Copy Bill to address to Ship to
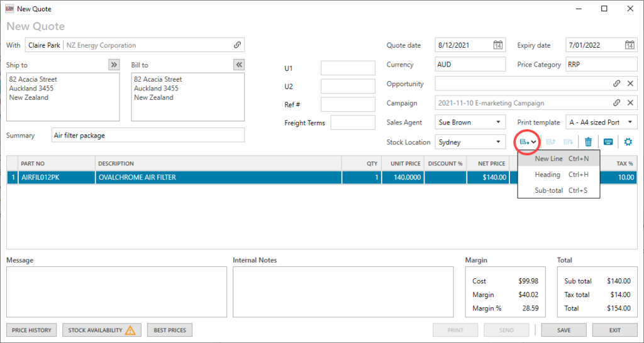 [x=238, y=65]
